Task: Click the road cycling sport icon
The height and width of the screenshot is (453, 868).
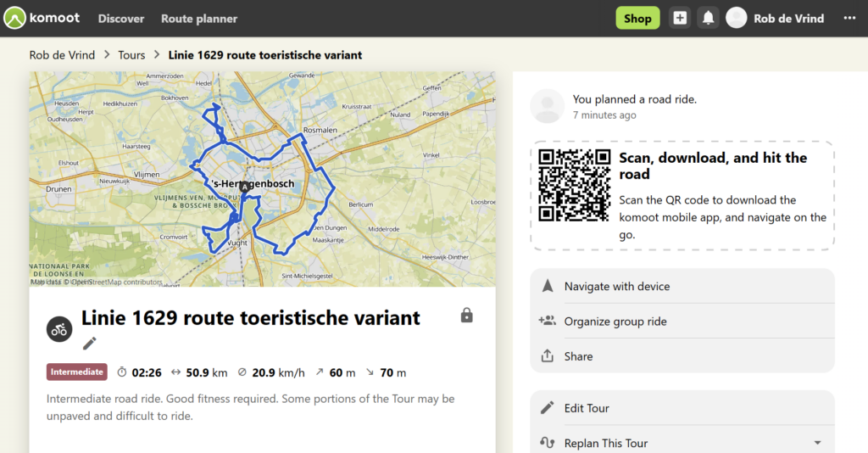Action: pos(59,330)
